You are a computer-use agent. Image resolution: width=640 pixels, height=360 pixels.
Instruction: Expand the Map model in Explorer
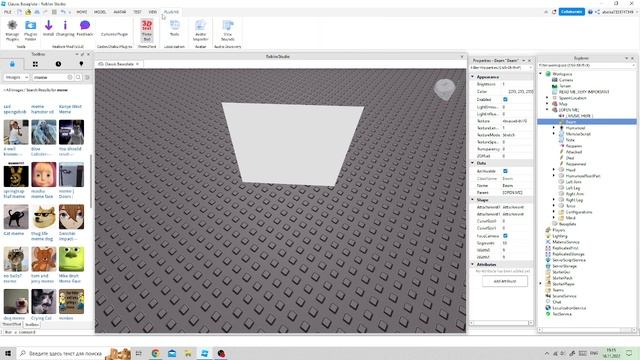(x=547, y=104)
